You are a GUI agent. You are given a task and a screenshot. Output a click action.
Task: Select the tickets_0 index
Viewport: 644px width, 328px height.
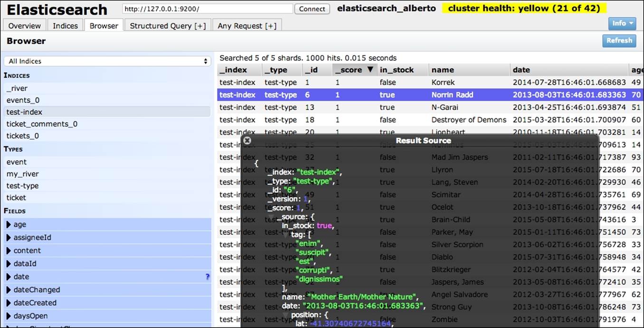point(23,136)
